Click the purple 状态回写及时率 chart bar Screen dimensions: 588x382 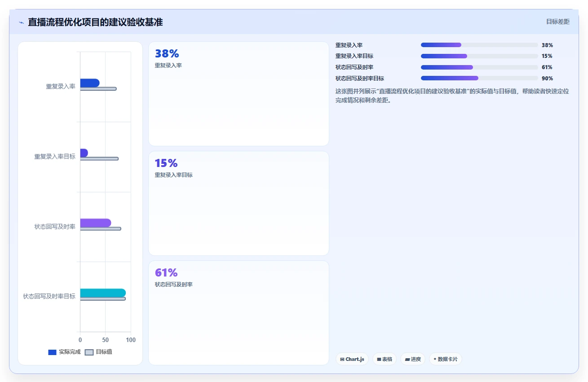click(96, 223)
